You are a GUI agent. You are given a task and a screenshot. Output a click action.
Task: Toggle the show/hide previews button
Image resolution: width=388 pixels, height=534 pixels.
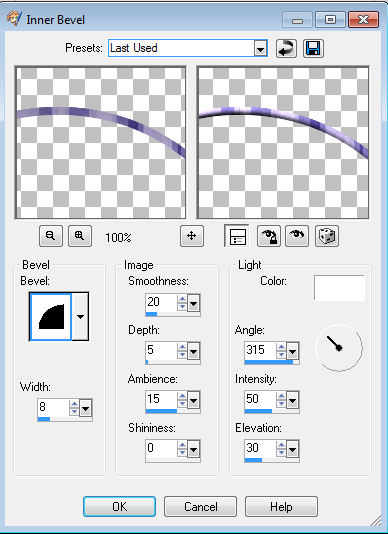237,236
